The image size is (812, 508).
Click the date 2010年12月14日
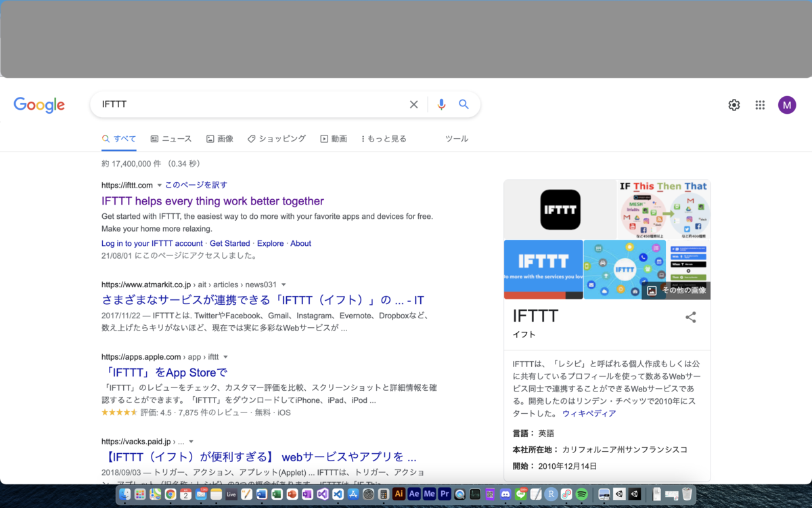click(x=568, y=467)
